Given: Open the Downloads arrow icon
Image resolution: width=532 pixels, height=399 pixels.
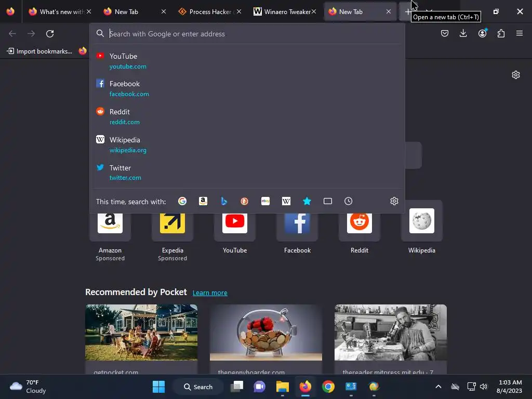Looking at the screenshot, I should pos(463,33).
